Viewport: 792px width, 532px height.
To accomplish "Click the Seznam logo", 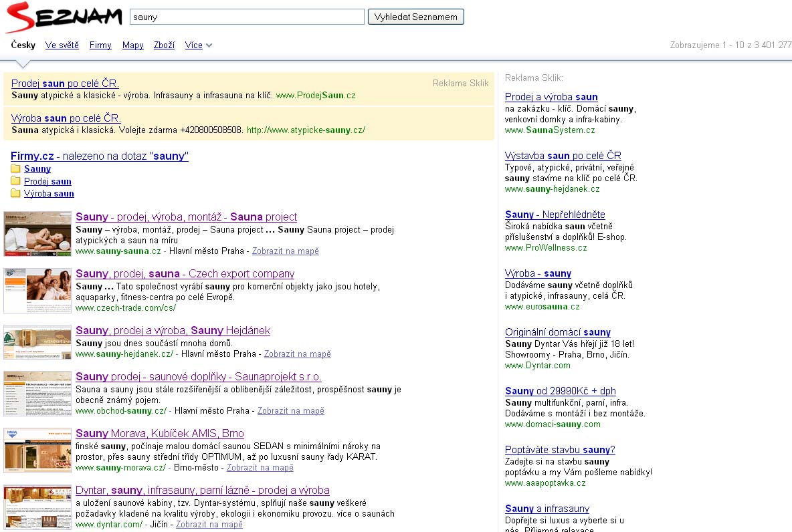I will coord(64,17).
